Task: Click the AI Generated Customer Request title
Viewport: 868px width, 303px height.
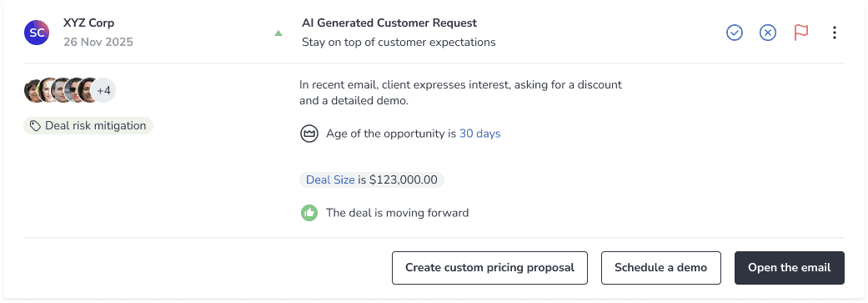Action: coord(389,23)
